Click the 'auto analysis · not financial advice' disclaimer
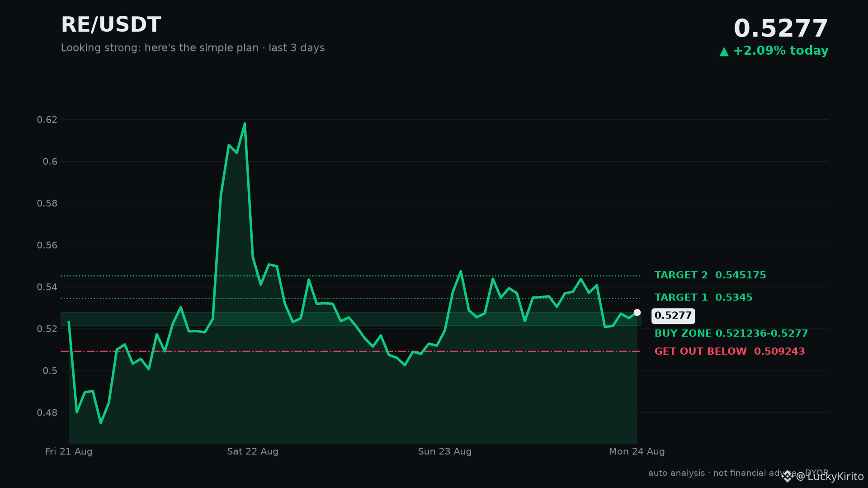This screenshot has width=868, height=488. pyautogui.click(x=722, y=473)
